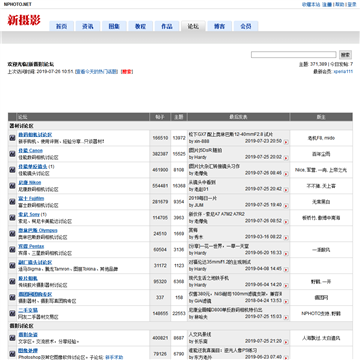Screen dimensions: 360x360
Task: Click the forum icon beside Nikon row
Action: (x=12, y=186)
